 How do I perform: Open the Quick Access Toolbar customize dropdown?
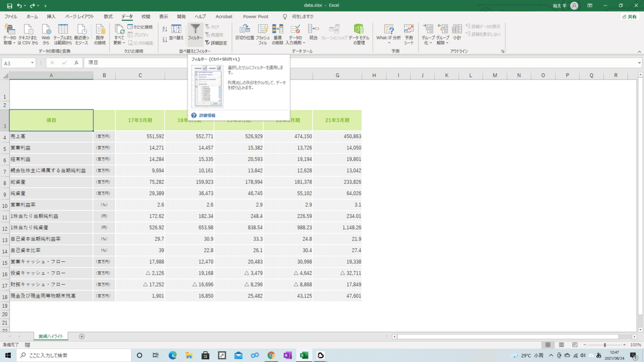pyautogui.click(x=46, y=5)
